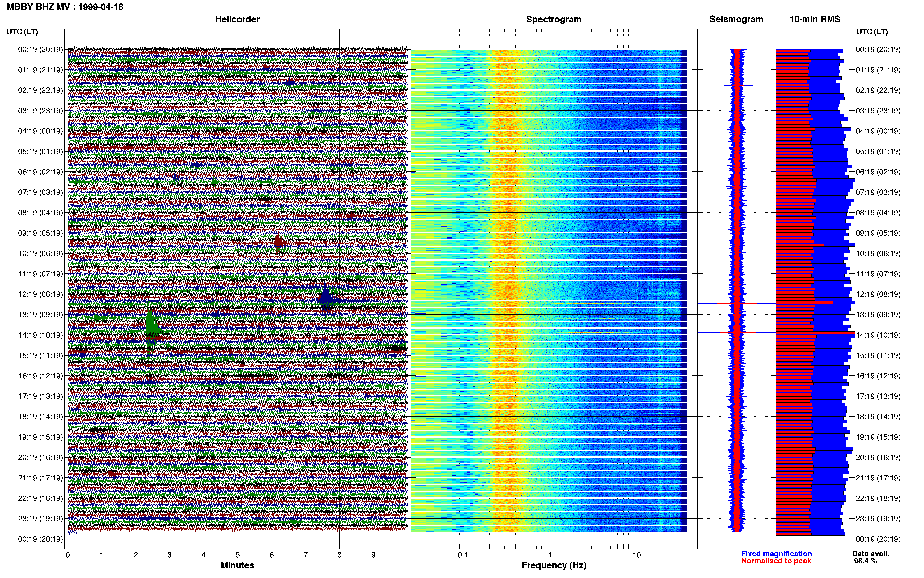This screenshot has width=924, height=578.
Task: Click the '01:19 (21:19)' time label on the Helicorder axis
Action: click(41, 70)
